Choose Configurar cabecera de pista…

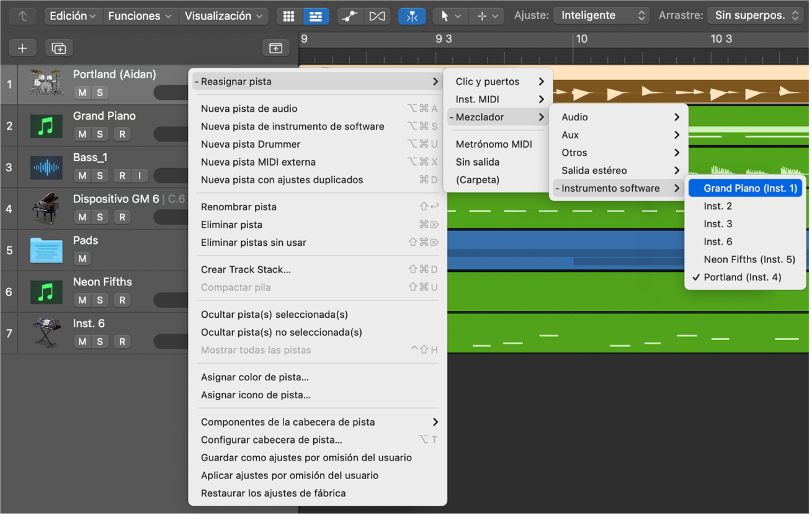(318, 441)
